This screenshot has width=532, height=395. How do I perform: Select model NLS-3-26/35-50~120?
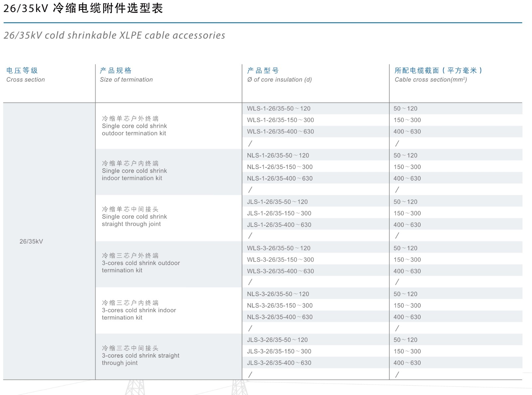pos(278,294)
